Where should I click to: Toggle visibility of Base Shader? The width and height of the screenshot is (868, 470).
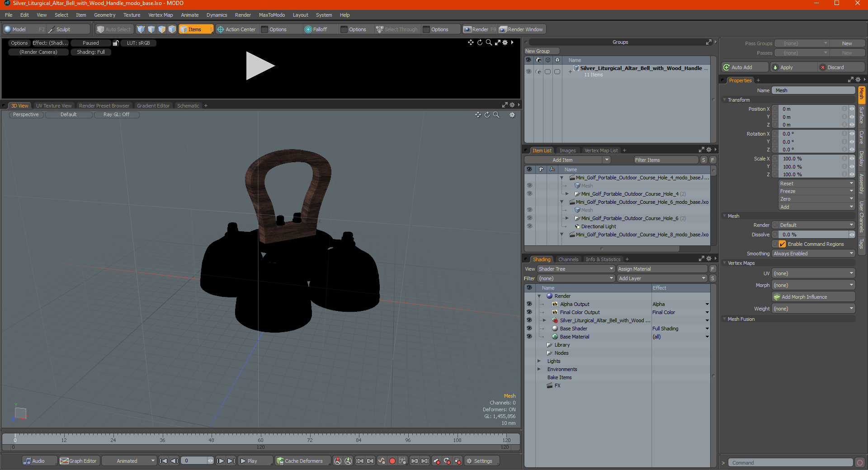pos(529,329)
